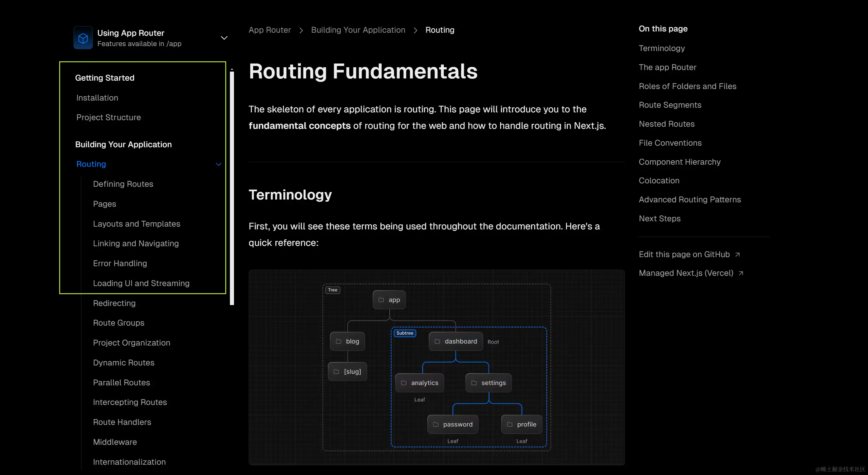This screenshot has width=868, height=475.
Task: Jump to Advanced Routing Patterns section
Action: click(x=689, y=200)
